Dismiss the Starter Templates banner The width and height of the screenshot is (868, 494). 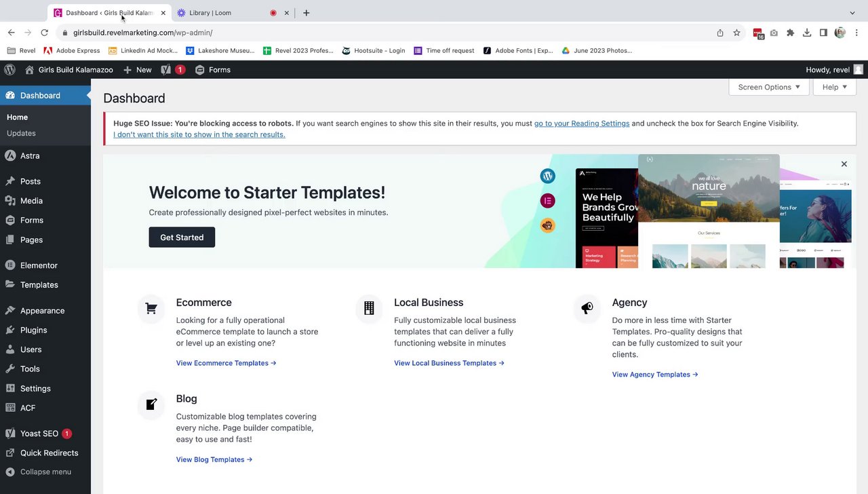pyautogui.click(x=844, y=164)
